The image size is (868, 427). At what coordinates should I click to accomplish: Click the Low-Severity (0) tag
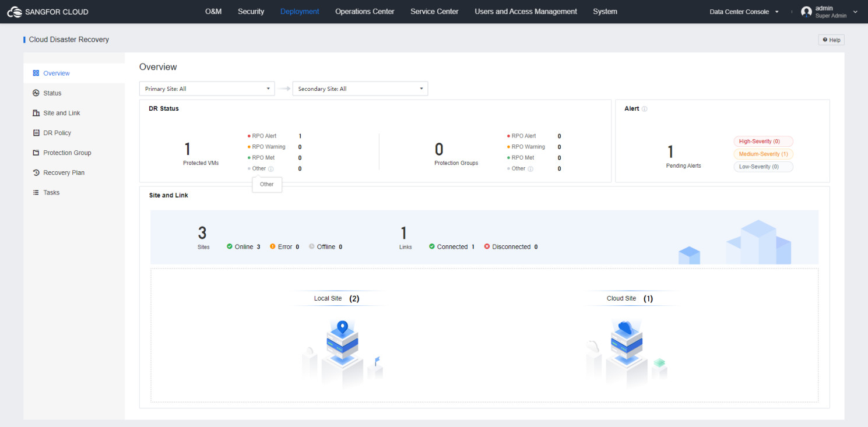click(x=764, y=167)
